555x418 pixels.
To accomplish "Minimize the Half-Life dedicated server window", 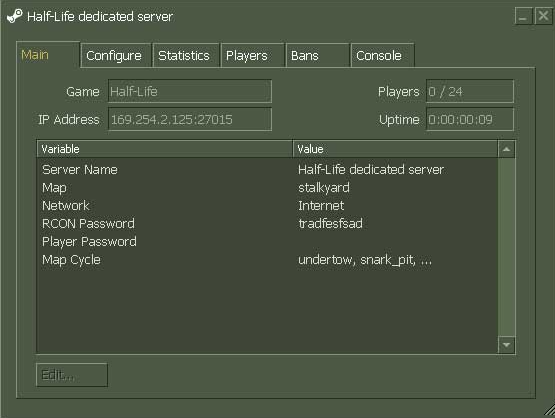I will 523,16.
